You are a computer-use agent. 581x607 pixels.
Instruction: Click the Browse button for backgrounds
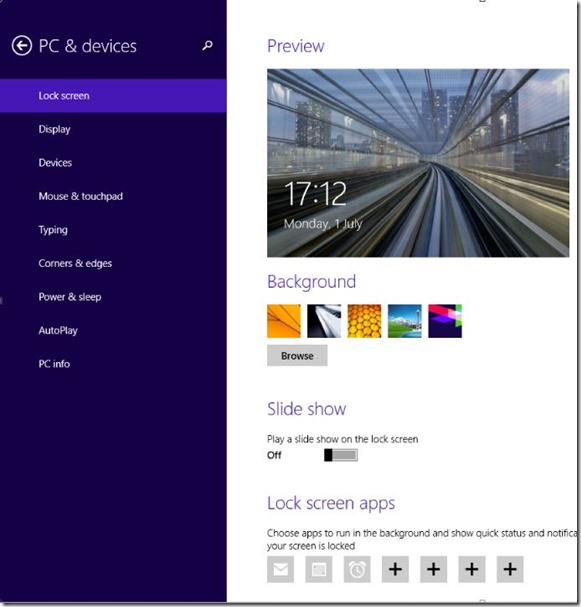pos(297,355)
